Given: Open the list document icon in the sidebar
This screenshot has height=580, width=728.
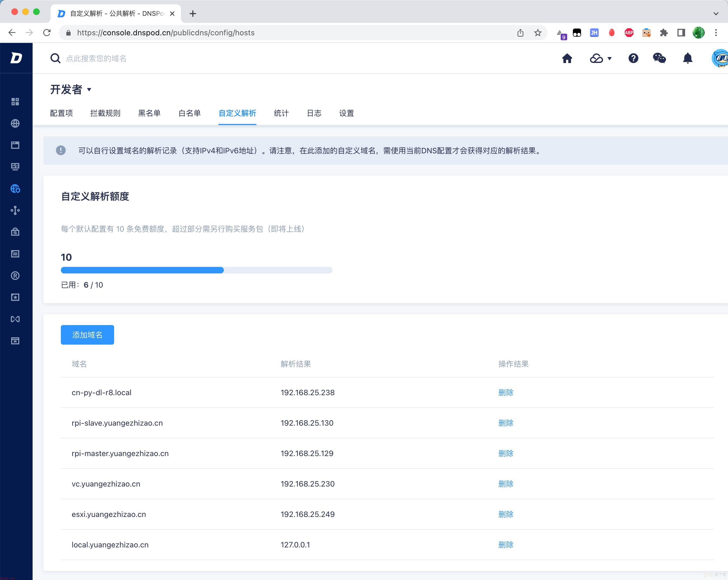Looking at the screenshot, I should (15, 254).
